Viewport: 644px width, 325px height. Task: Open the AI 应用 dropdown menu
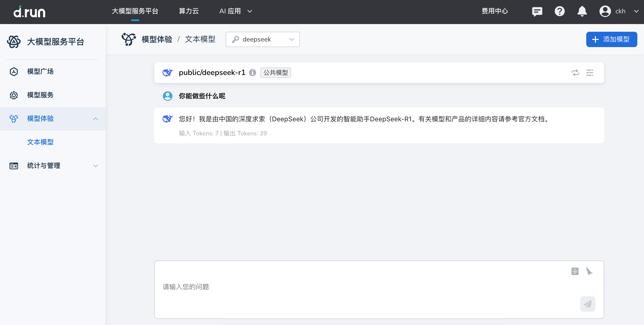(235, 11)
